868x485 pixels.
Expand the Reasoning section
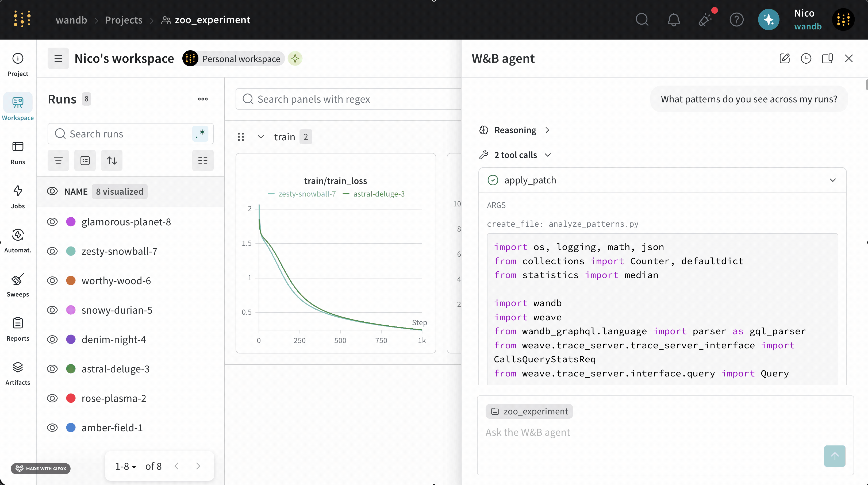pyautogui.click(x=515, y=130)
